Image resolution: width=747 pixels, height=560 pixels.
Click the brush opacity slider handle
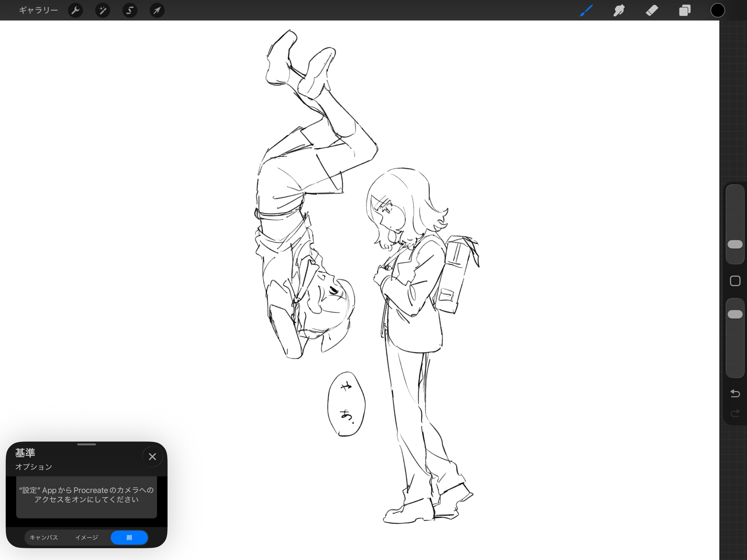coord(735,314)
